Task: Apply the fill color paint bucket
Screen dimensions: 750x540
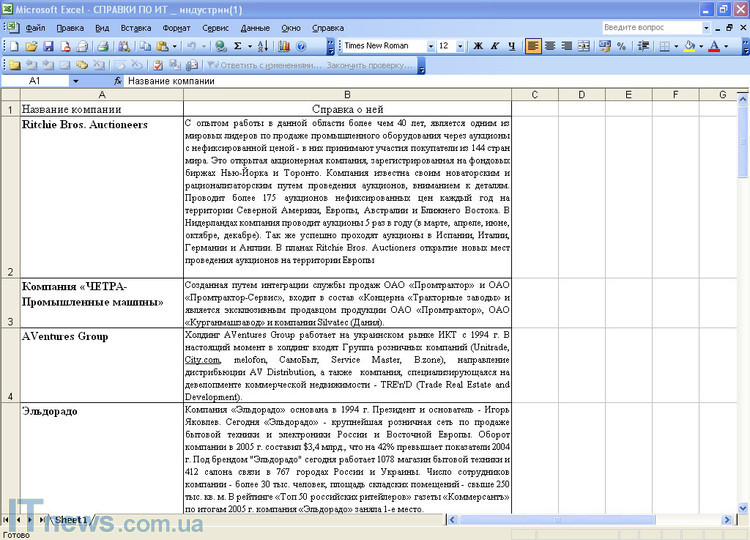Action: [690, 46]
